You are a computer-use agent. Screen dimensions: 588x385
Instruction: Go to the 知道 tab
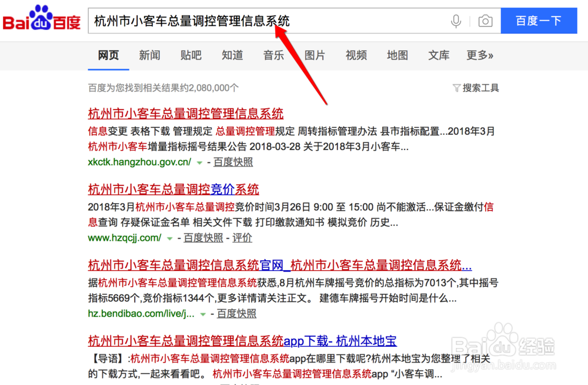pos(232,55)
